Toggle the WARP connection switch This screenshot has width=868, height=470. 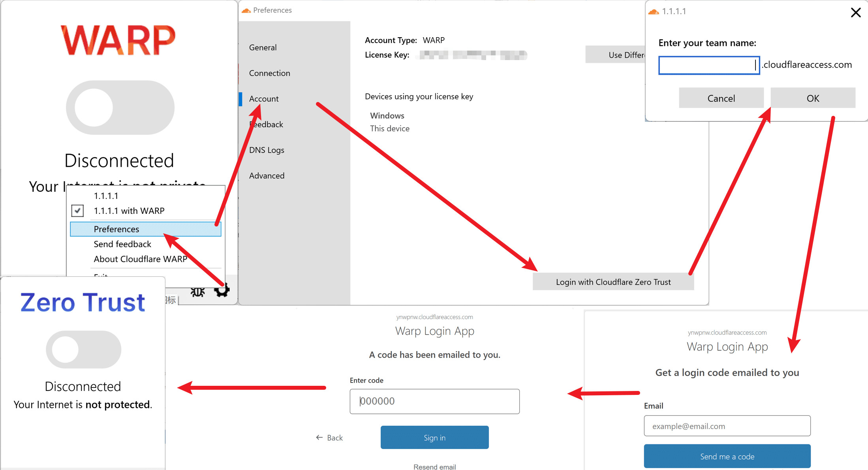tap(120, 108)
